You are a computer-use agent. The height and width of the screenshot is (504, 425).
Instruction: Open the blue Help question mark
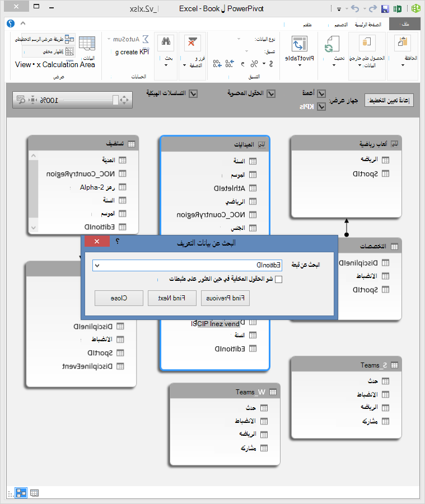pyautogui.click(x=11, y=23)
